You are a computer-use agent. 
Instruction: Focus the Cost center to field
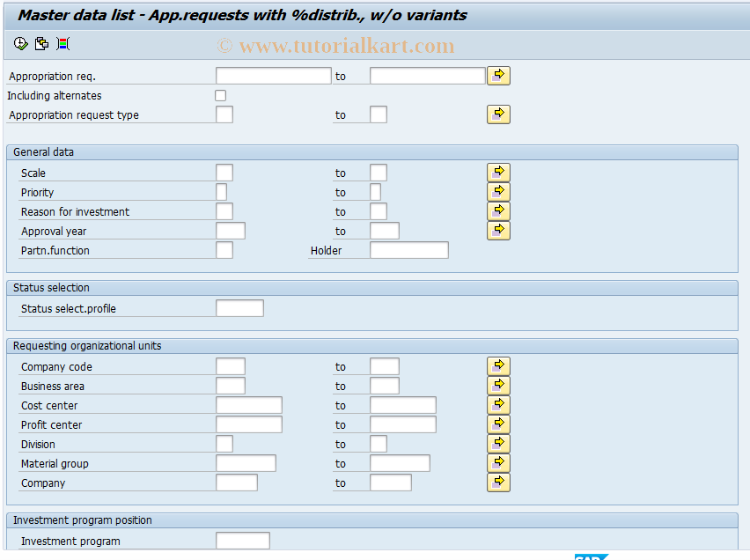[x=403, y=405]
